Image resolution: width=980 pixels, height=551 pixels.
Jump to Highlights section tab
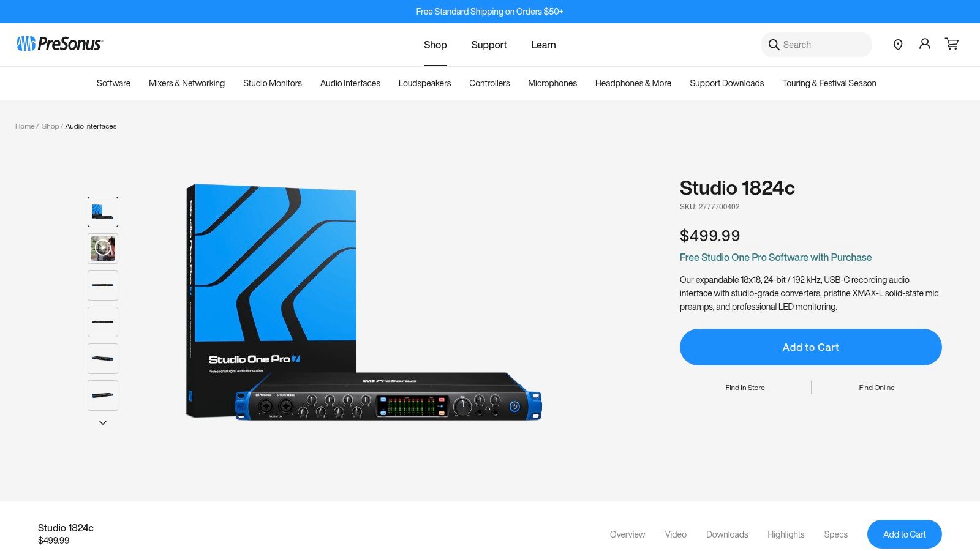786,534
